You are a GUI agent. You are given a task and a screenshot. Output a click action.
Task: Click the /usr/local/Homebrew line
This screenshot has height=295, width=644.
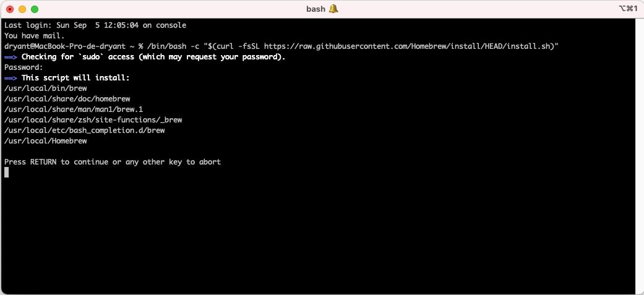46,141
